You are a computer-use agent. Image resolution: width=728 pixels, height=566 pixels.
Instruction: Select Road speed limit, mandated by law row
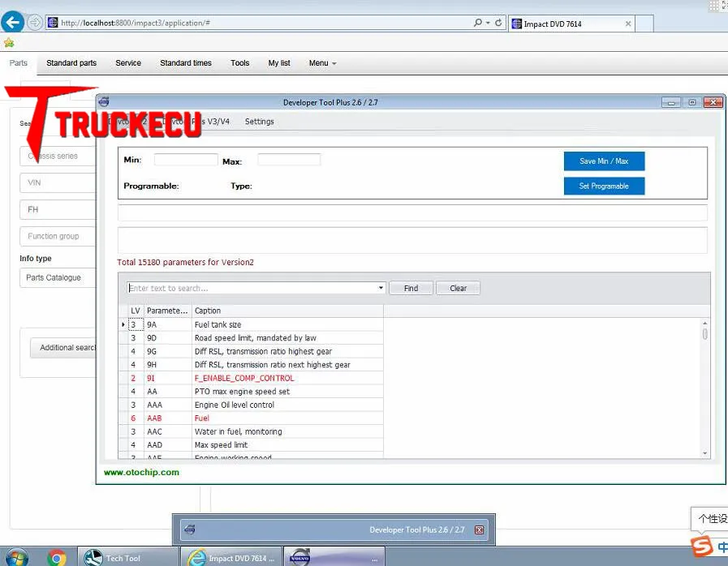tap(251, 338)
